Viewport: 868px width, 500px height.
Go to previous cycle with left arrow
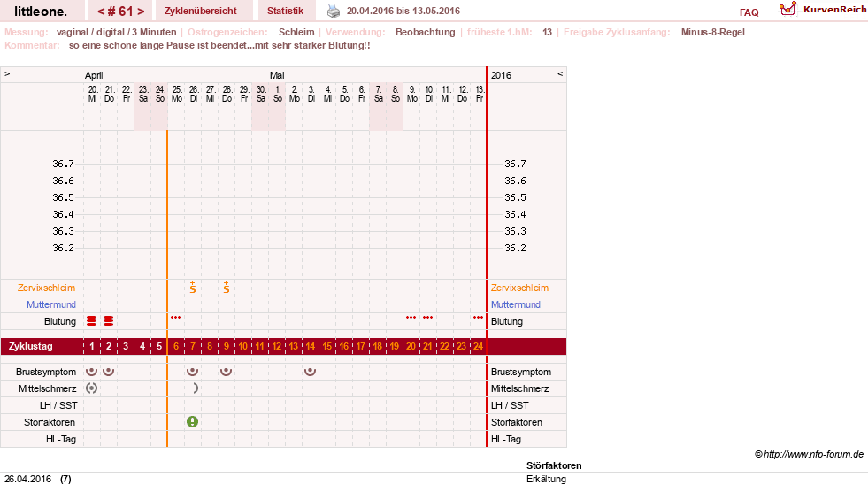(x=101, y=12)
